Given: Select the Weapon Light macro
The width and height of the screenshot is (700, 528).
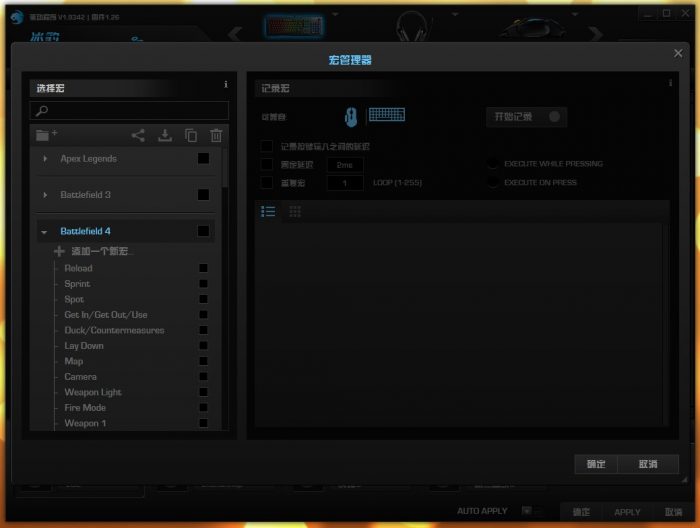Looking at the screenshot, I should (93, 392).
